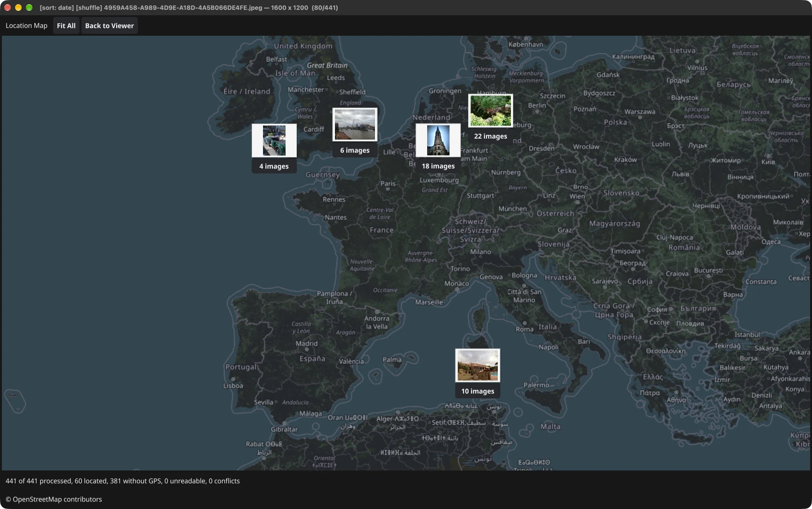This screenshot has height=509, width=812.
Task: Click the Fit All button
Action: coord(66,26)
